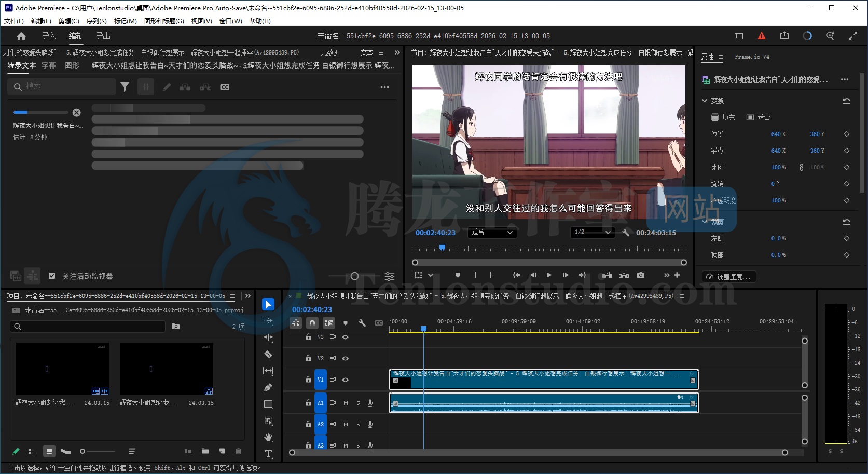Open the 1/2 playback resolution dropdown
This screenshot has width=868, height=474.
pyautogui.click(x=592, y=232)
